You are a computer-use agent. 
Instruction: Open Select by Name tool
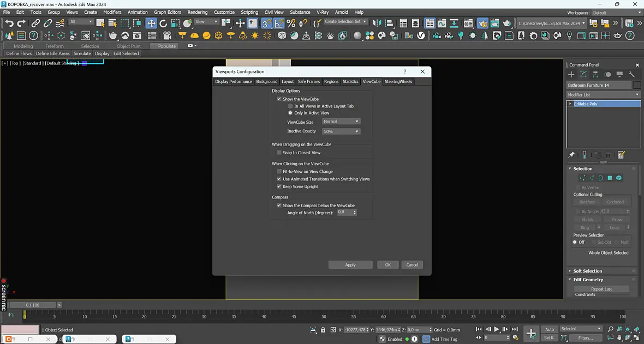[112, 23]
